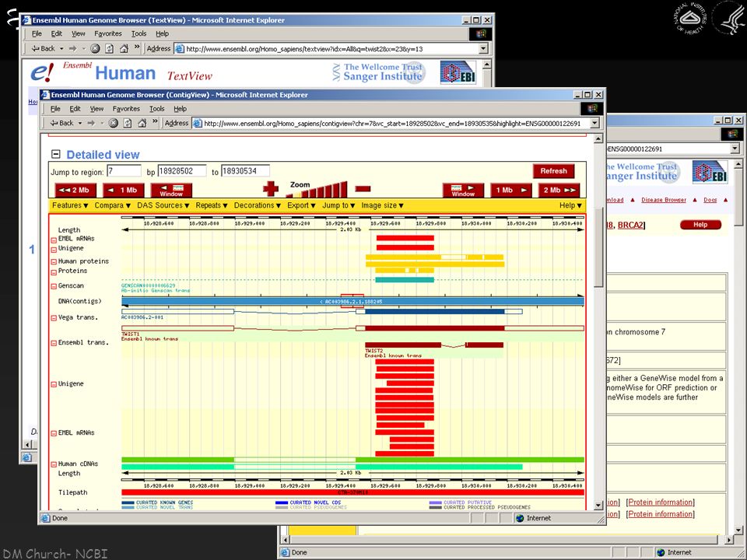Click the page icon in ContigView address bar
747x560 pixels.
[198, 123]
